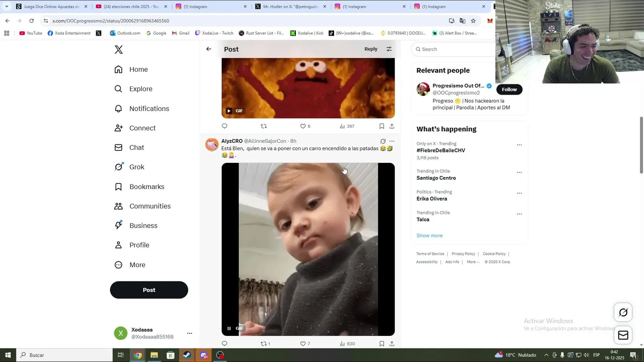
Task: Open Grok from the left sidebar
Action: coord(129,167)
